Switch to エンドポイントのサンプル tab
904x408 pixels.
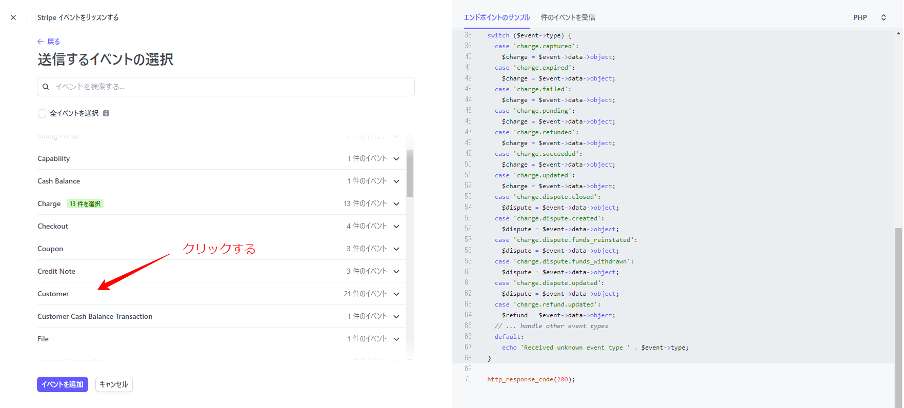497,18
